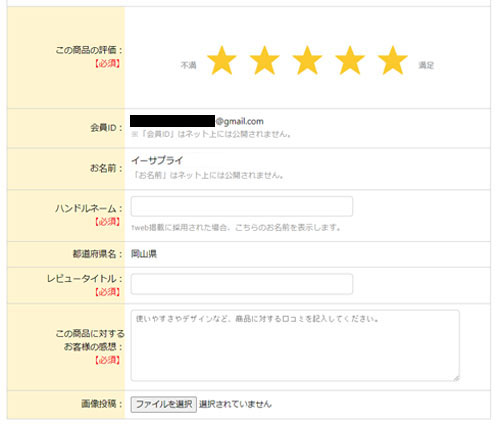The image size is (499, 425).
Task: Click the 満足 label beside the stars
Action: (426, 65)
